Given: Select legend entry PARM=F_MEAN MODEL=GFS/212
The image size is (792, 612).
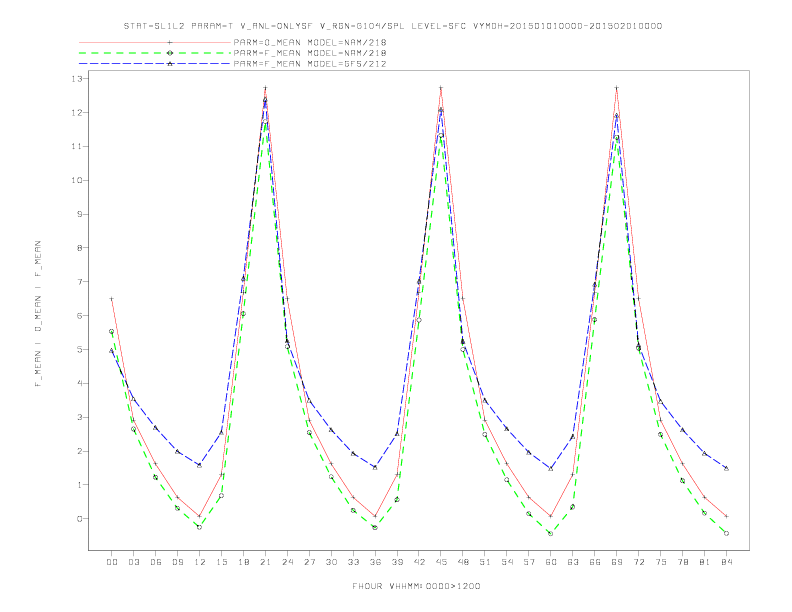Looking at the screenshot, I should [310, 64].
